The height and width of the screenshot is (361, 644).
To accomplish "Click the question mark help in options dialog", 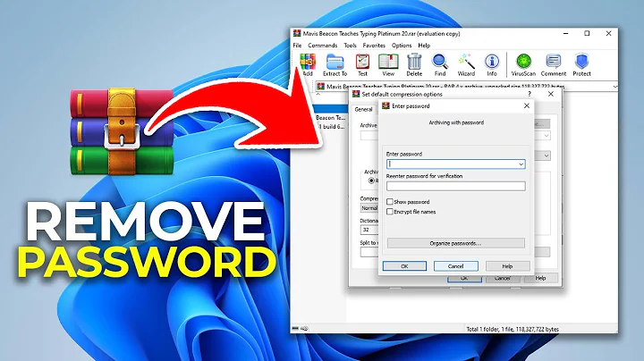I will click(529, 94).
